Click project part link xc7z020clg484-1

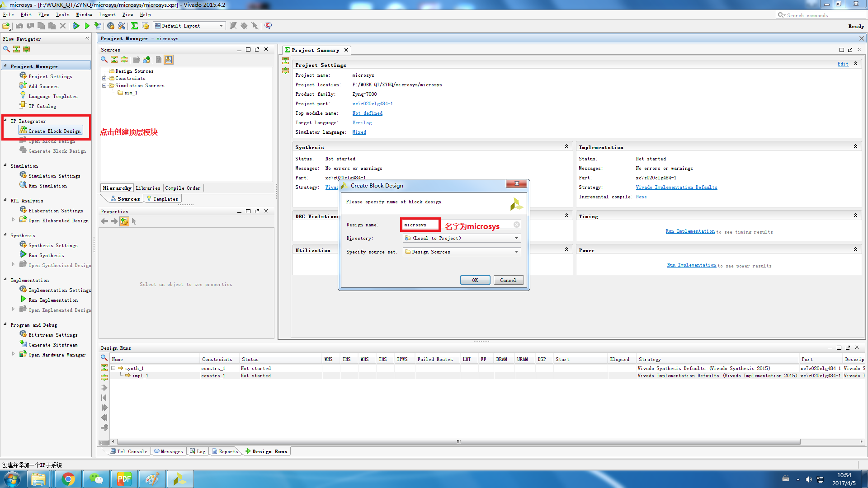pos(373,103)
